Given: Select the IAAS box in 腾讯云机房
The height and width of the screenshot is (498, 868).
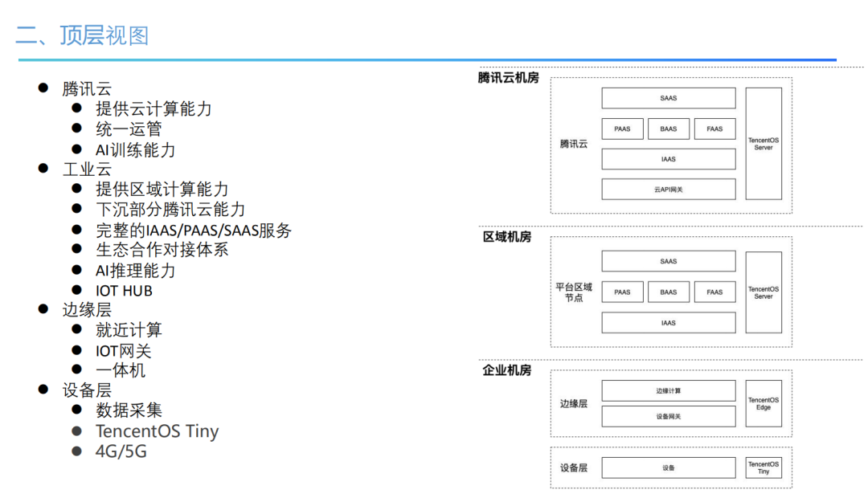Looking at the screenshot, I should click(669, 159).
